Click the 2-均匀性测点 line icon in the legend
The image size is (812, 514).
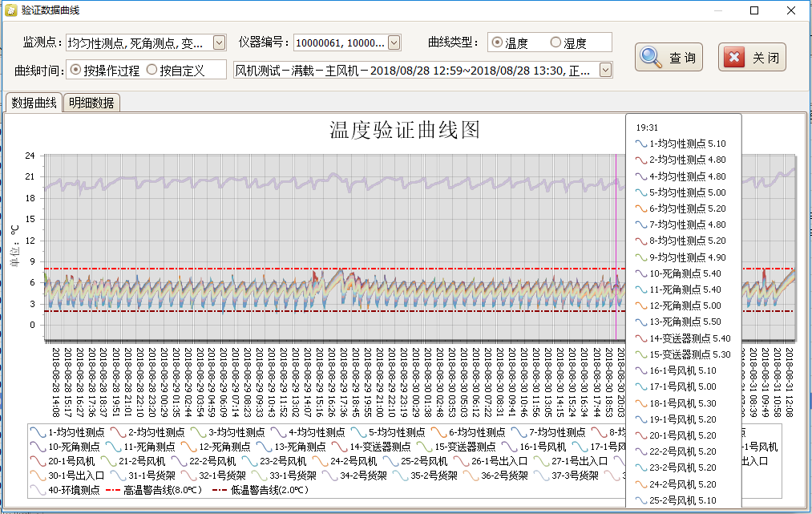tap(118, 432)
